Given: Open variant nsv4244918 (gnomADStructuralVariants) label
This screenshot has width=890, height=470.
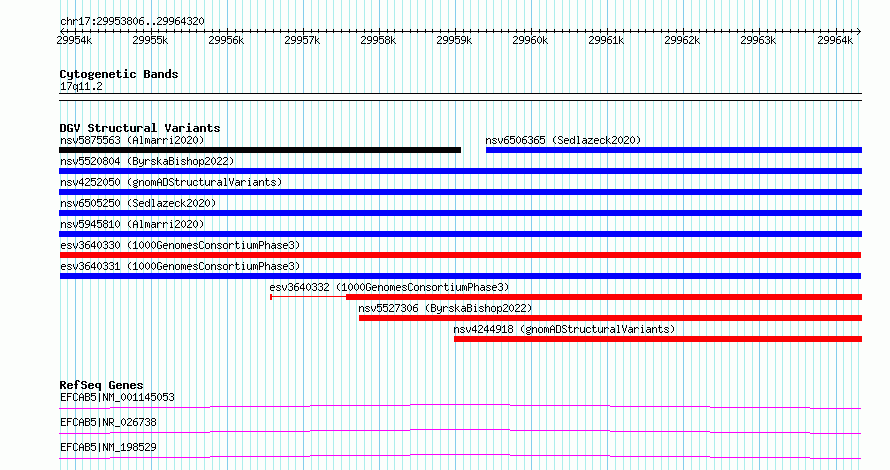Looking at the screenshot, I should [x=564, y=329].
